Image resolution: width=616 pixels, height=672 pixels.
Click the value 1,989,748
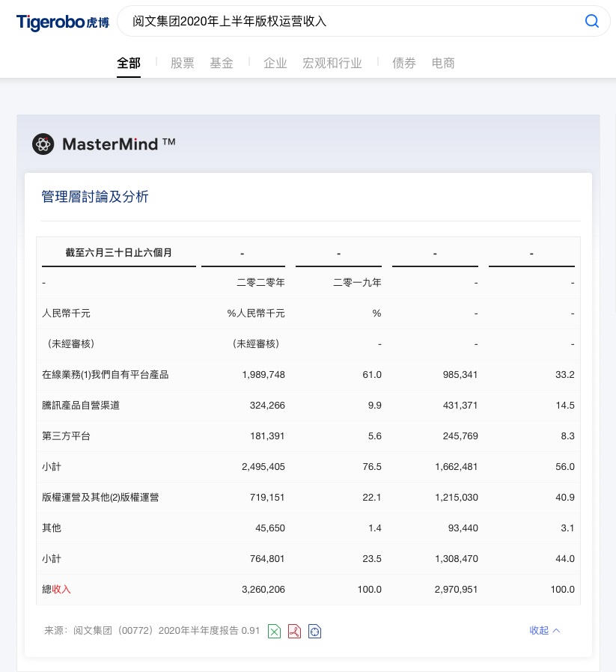click(263, 375)
